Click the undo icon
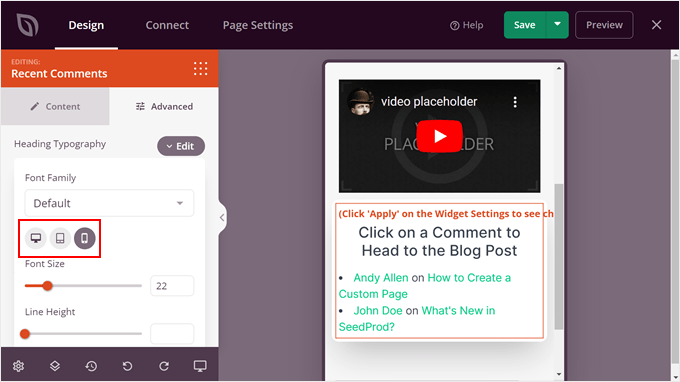 [128, 366]
